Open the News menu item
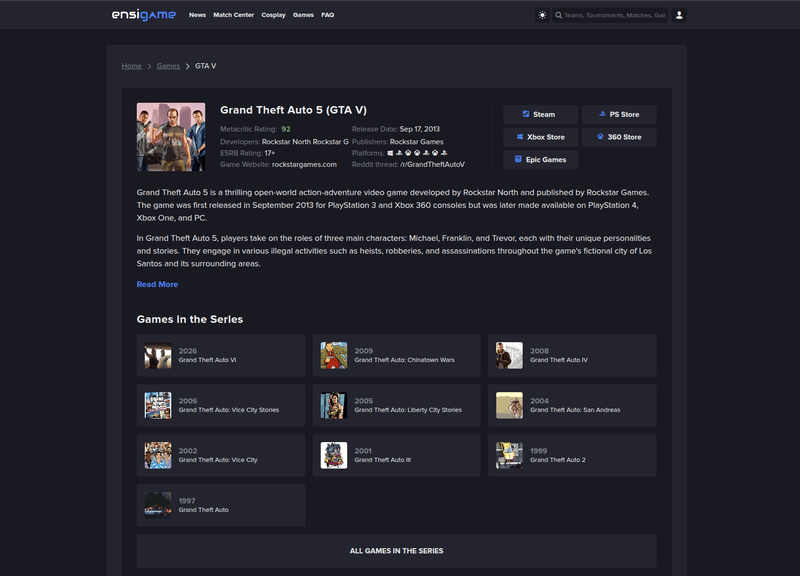 [x=197, y=15]
